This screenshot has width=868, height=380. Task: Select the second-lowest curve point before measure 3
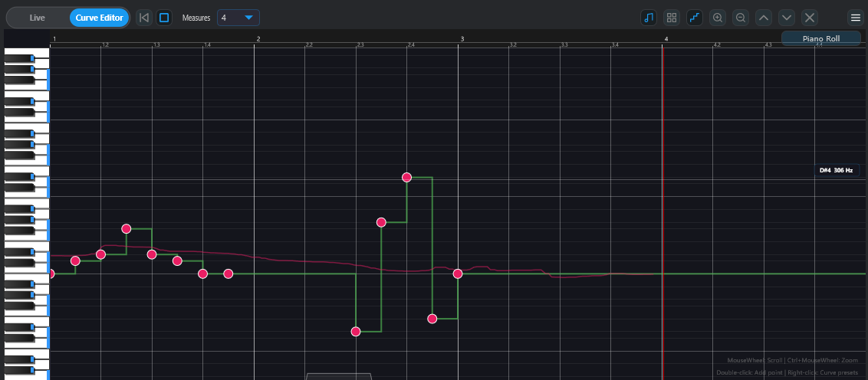pos(432,319)
